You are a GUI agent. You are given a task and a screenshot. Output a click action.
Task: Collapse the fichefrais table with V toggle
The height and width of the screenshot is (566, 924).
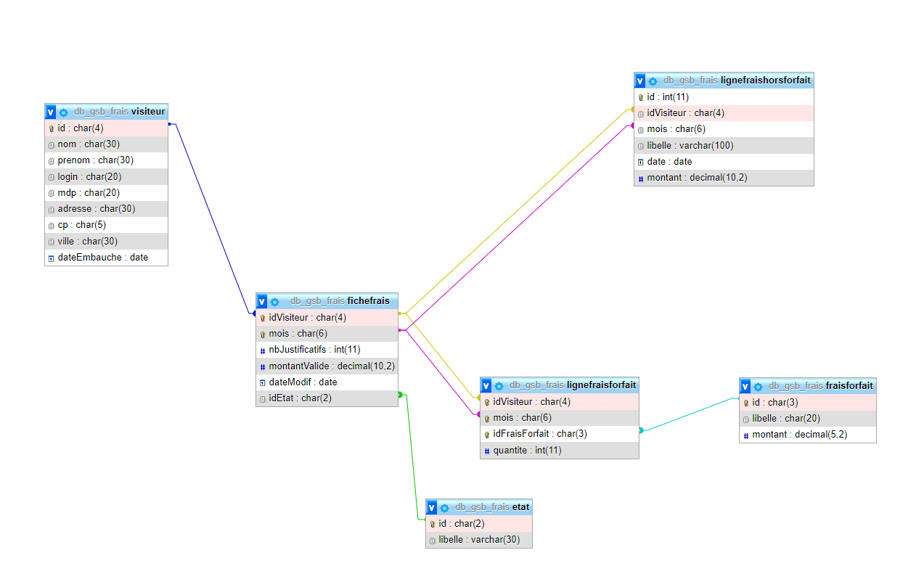(x=262, y=301)
